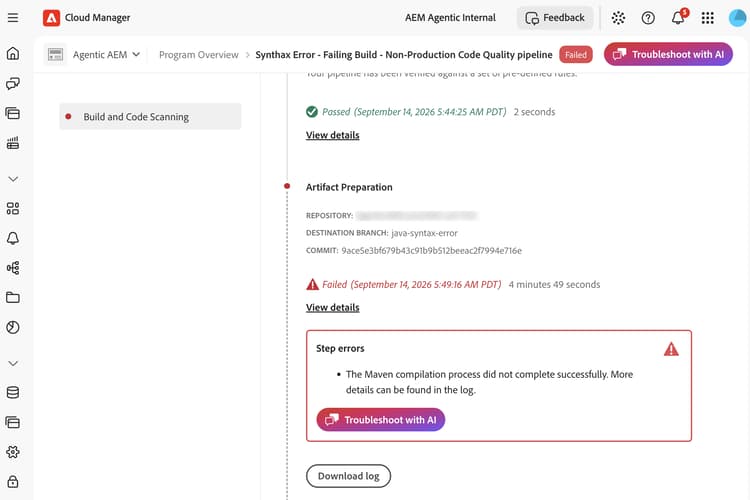Click the Artifact Preparation timeline marker dot
The image size is (750, 500).
tap(287, 186)
